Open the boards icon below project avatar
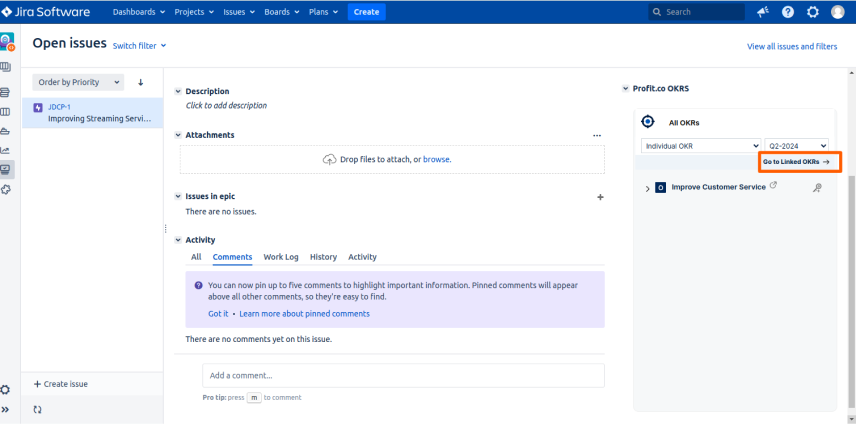This screenshot has height=424, width=856. pyautogui.click(x=5, y=67)
